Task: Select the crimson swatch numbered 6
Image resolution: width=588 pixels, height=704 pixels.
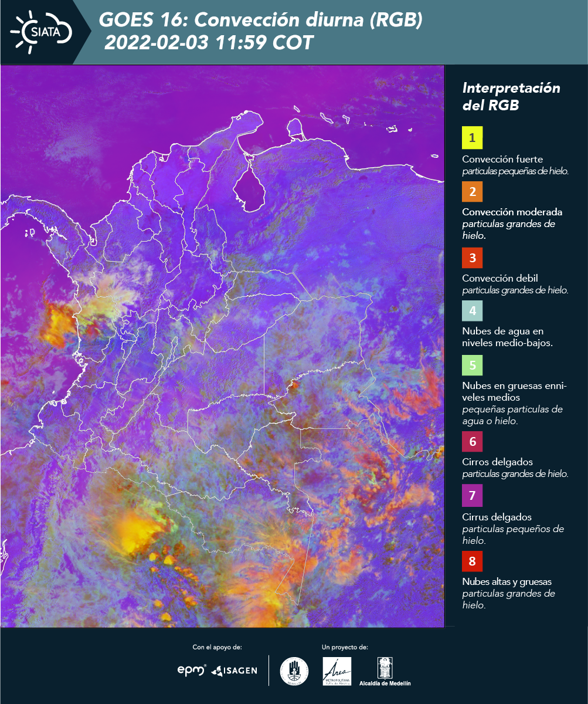Action: coord(473,441)
